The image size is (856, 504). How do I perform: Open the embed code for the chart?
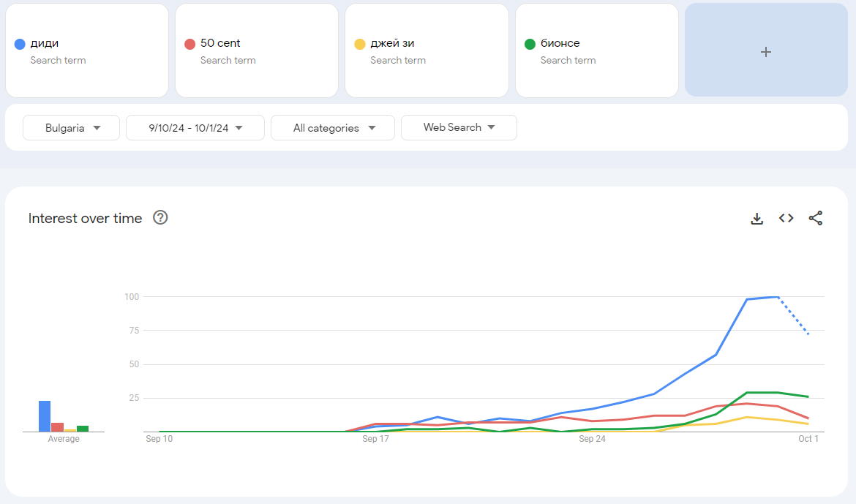(786, 217)
